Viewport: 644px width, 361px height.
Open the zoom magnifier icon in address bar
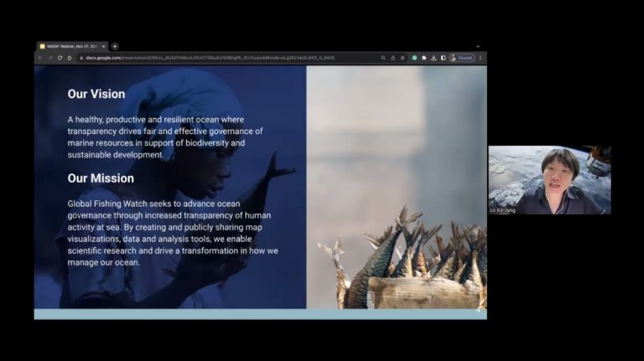(383, 58)
